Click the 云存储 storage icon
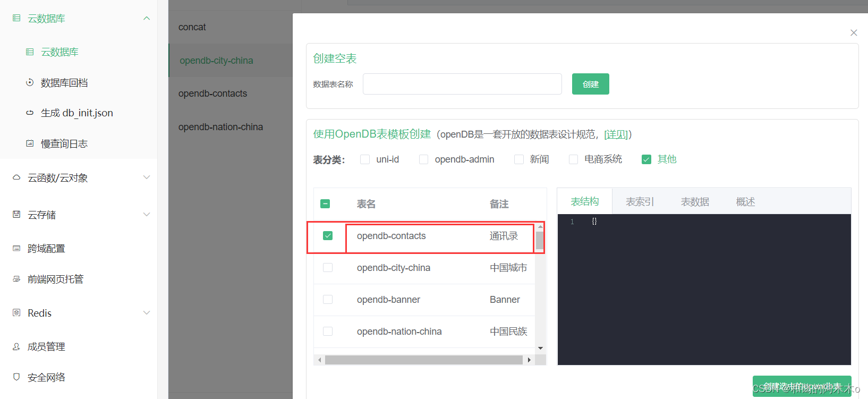The height and width of the screenshot is (399, 868). click(16, 215)
